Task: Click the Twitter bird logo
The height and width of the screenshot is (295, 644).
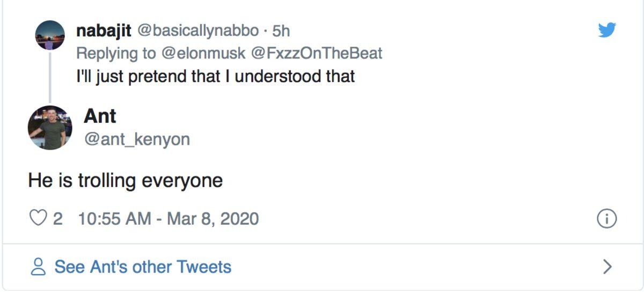Action: pyautogui.click(x=607, y=30)
